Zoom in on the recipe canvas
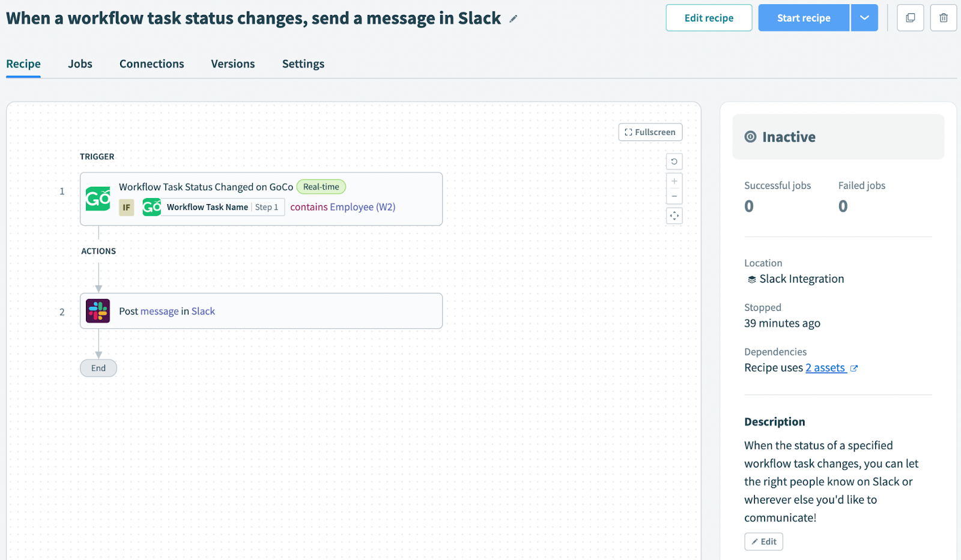This screenshot has width=961, height=560. click(x=674, y=181)
